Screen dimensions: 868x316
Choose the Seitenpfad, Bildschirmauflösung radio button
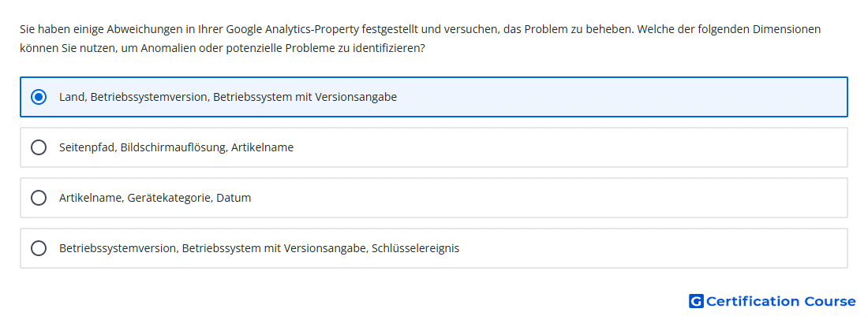(38, 147)
